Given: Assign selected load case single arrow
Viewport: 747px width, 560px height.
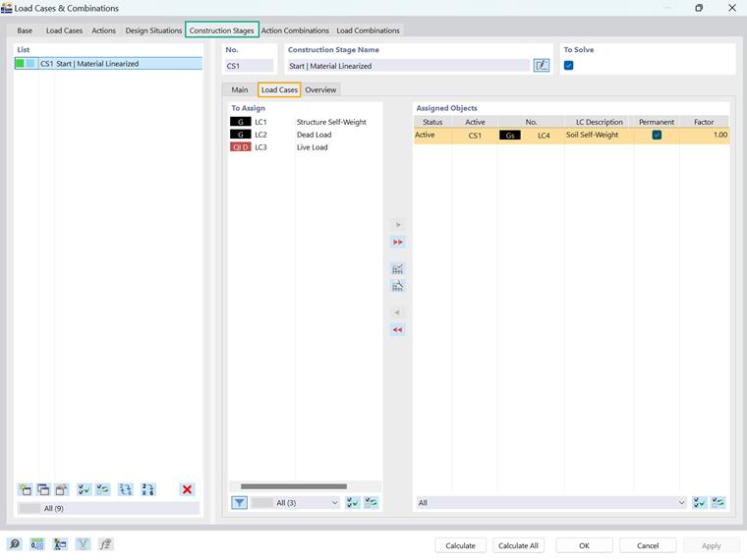Looking at the screenshot, I should [x=398, y=225].
